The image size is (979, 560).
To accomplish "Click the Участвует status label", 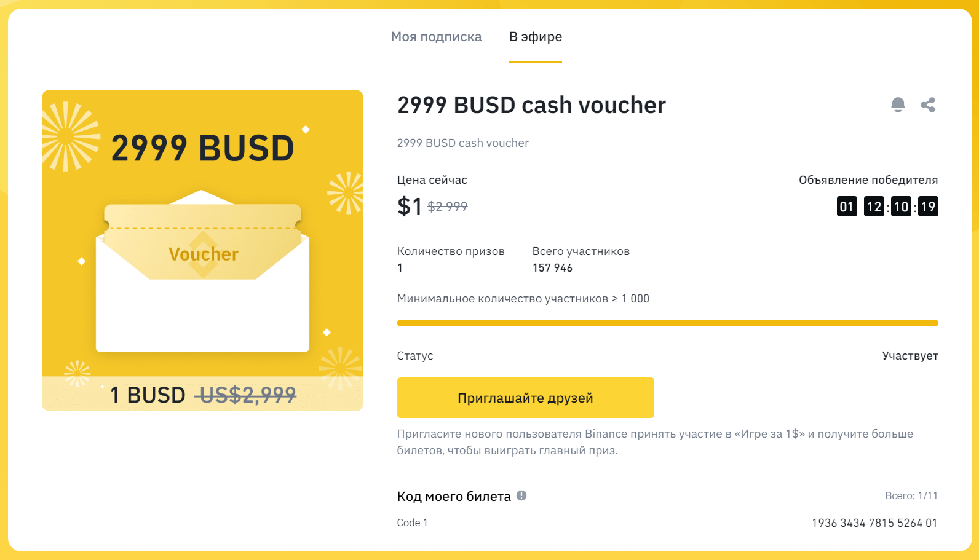I will [910, 356].
